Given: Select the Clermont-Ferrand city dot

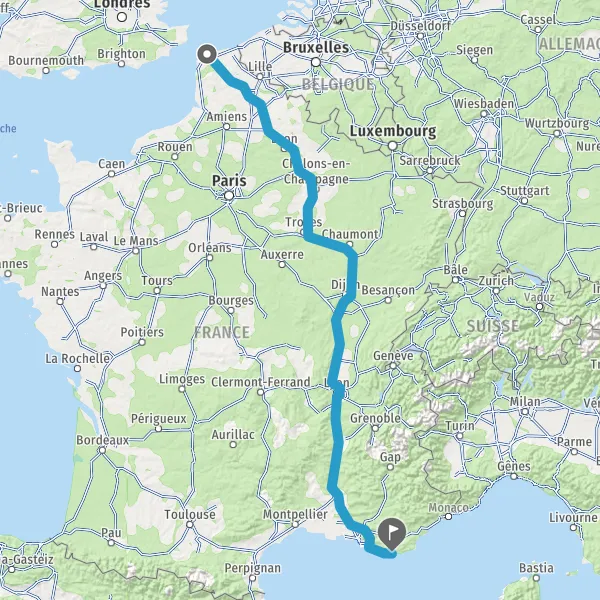Looking at the screenshot, I should click(x=261, y=392).
